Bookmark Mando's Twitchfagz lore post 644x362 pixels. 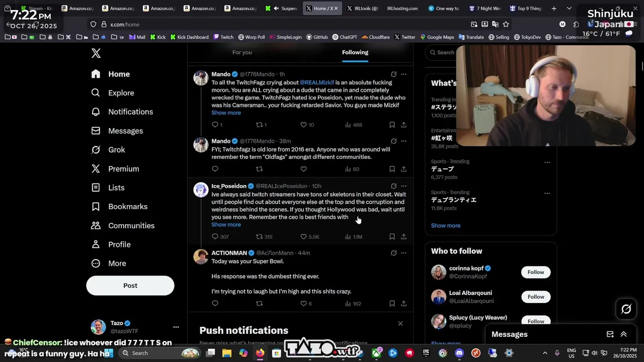tap(392, 169)
